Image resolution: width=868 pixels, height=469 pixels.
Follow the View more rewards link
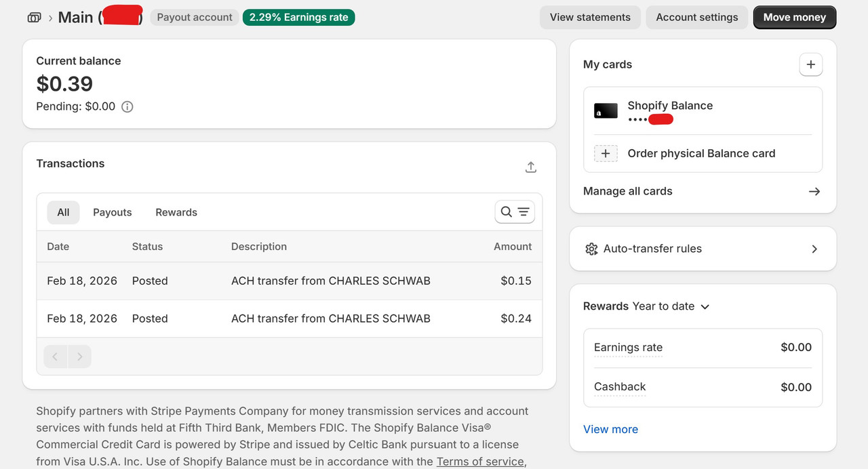pos(610,429)
